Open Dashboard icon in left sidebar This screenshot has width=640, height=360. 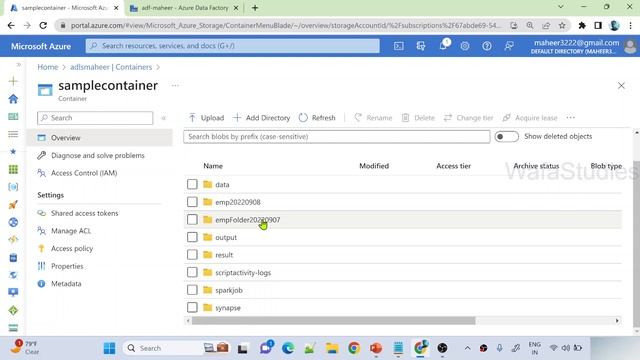click(13, 117)
